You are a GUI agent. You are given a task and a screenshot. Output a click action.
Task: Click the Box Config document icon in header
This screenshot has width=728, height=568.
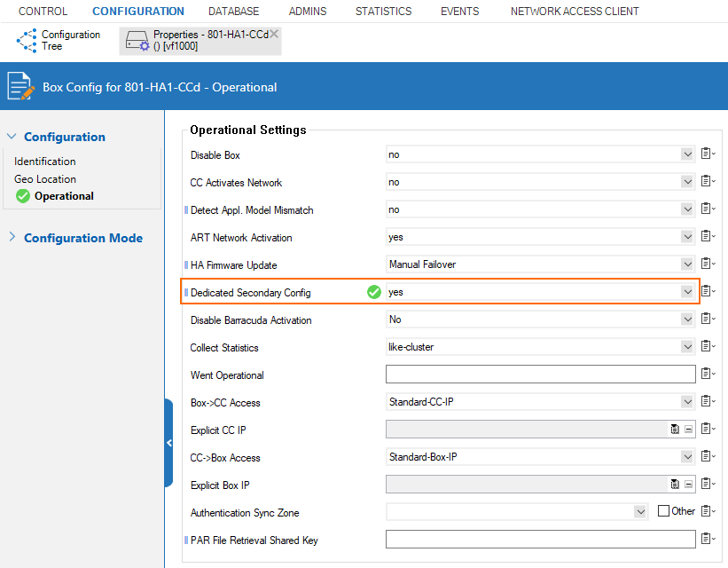(20, 86)
